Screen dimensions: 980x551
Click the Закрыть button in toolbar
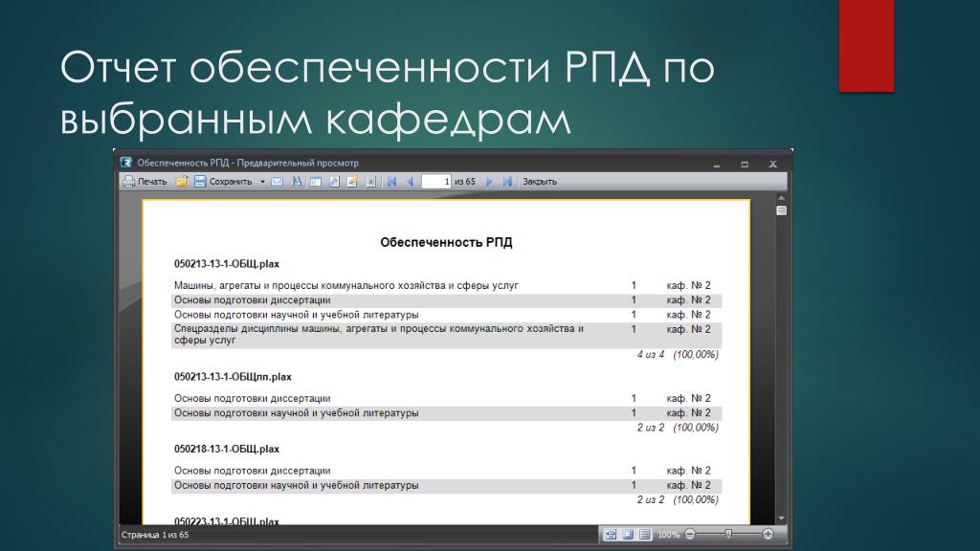(x=540, y=182)
